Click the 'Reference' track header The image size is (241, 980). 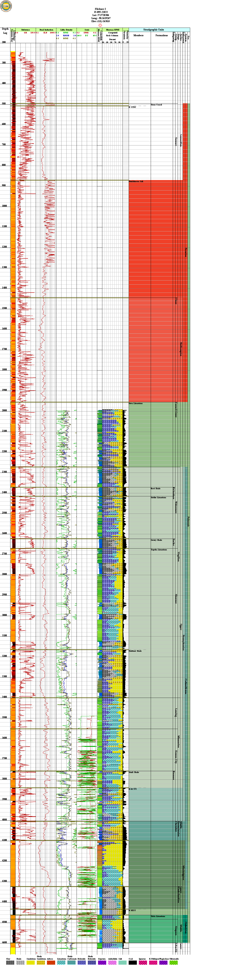[26, 30]
